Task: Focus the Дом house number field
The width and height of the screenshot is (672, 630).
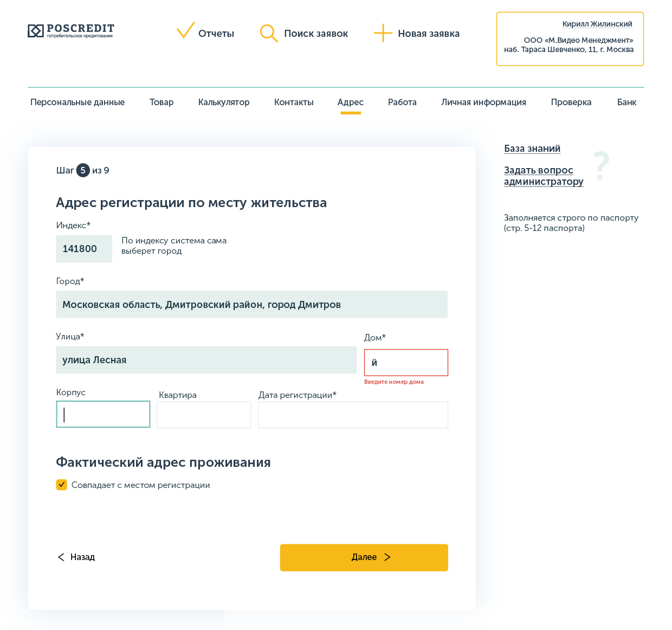Action: tap(406, 363)
